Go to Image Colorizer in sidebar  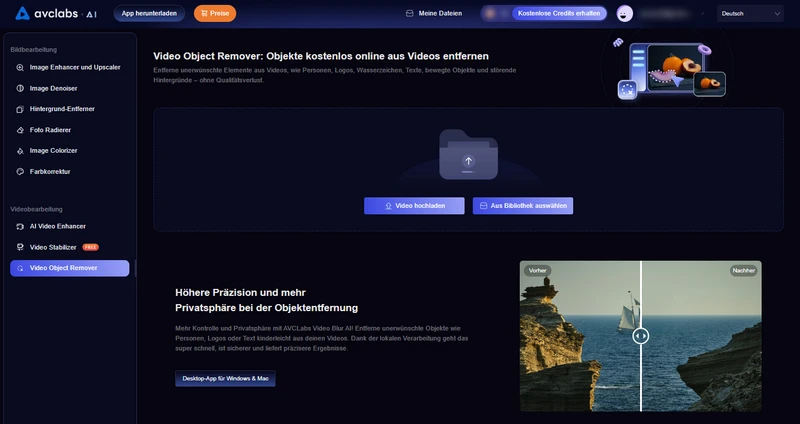click(70, 151)
